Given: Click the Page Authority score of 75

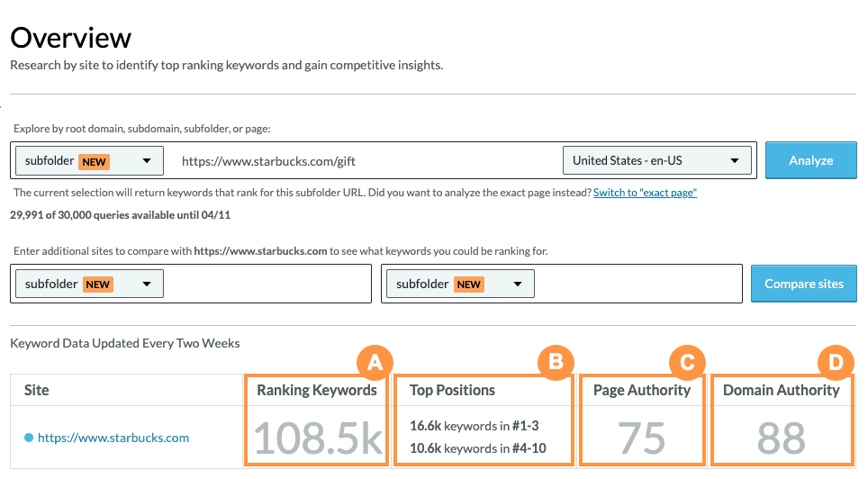Looking at the screenshot, I should point(641,438).
